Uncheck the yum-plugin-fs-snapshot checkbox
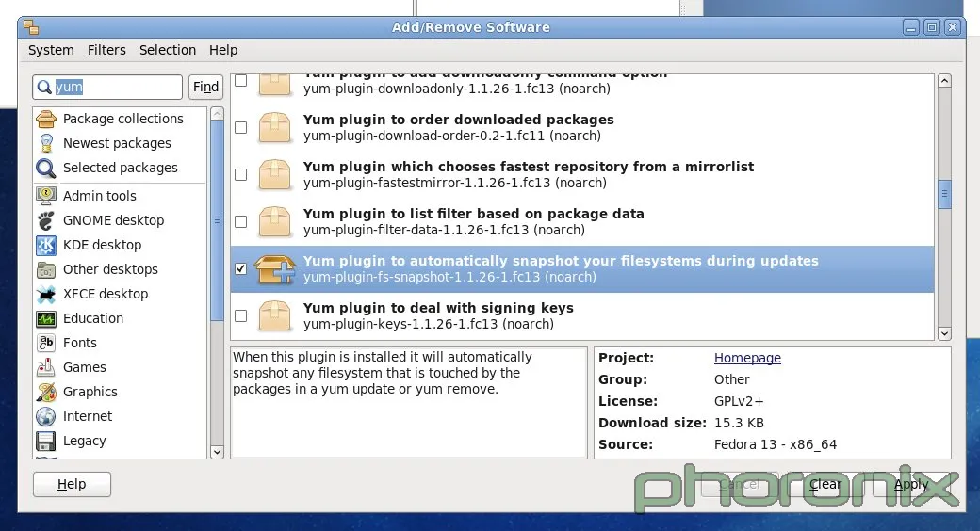The height and width of the screenshot is (531, 980). [240, 268]
